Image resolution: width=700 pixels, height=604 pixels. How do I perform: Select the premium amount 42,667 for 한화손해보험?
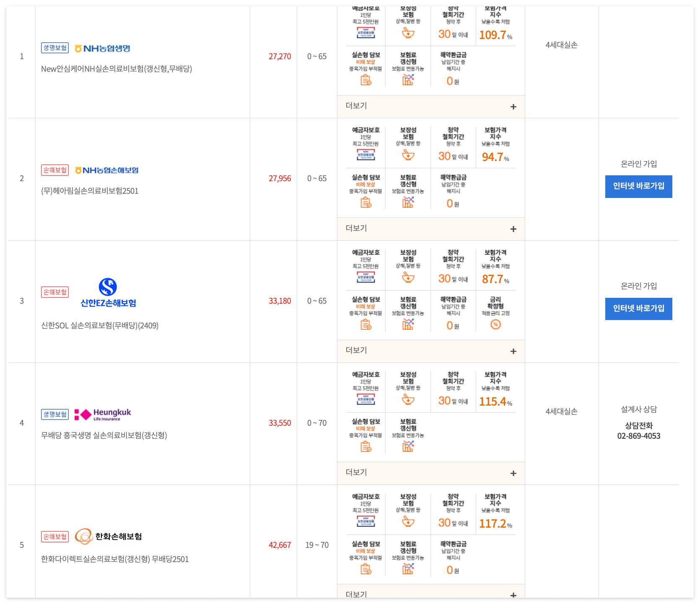[280, 545]
